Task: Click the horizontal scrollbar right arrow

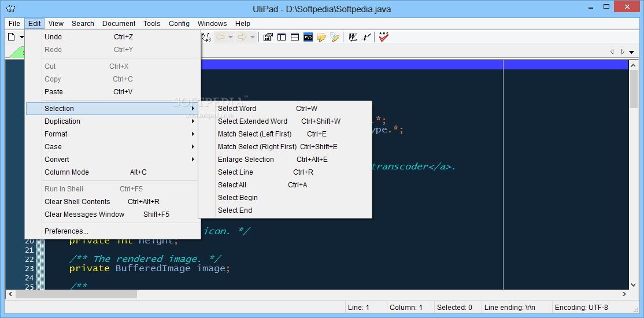Action: (624, 294)
